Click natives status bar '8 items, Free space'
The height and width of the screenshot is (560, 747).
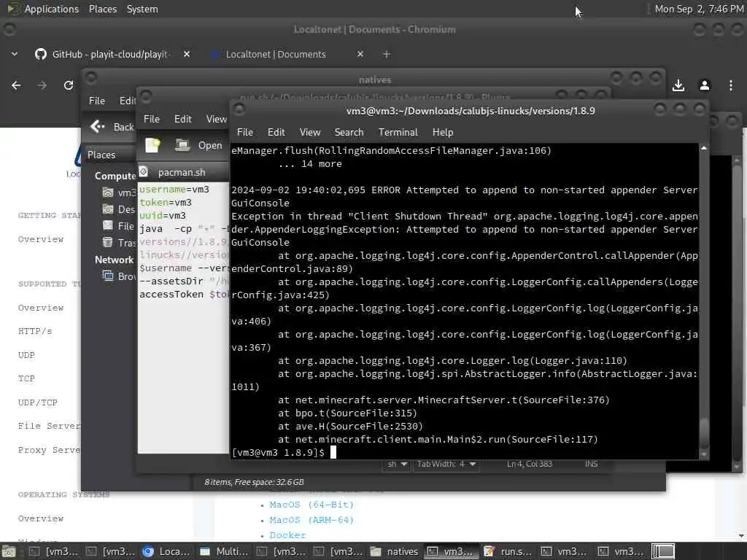pyautogui.click(x=254, y=482)
